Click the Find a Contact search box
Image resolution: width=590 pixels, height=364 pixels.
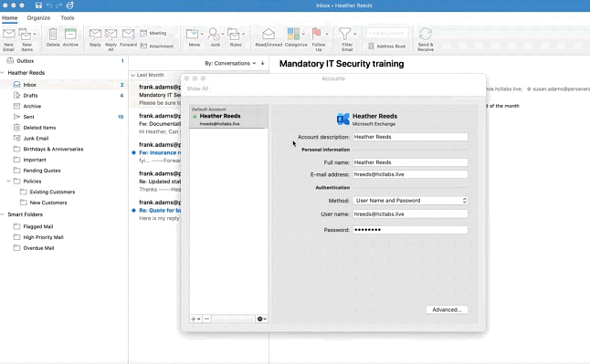point(386,33)
